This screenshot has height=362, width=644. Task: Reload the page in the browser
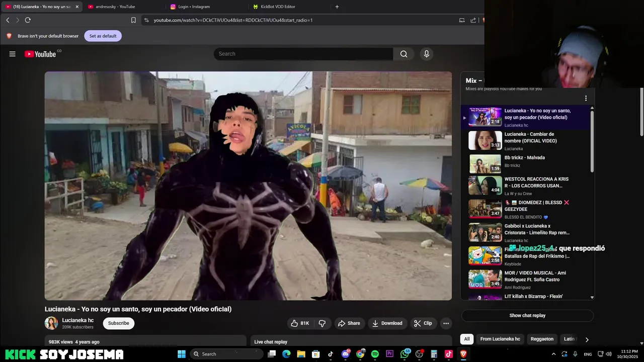coord(28,20)
